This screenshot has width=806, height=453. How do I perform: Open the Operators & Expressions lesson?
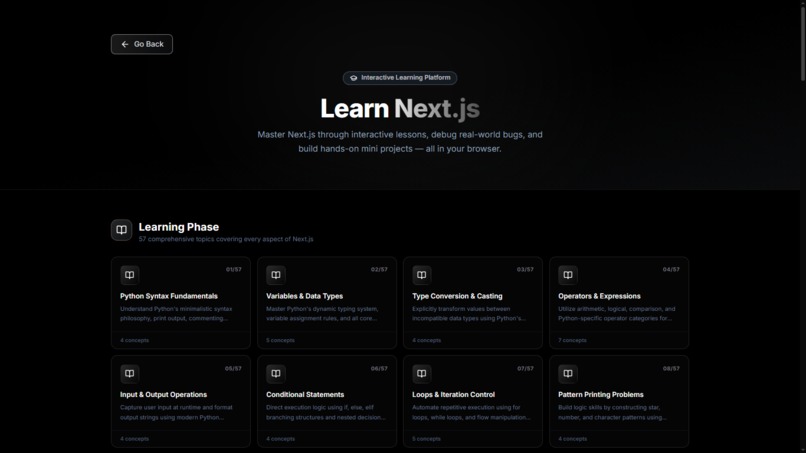click(619, 303)
